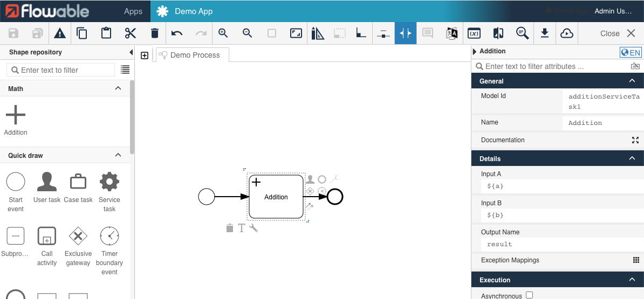Viewport: 644px width, 299px height.
Task: Download the model with download icon
Action: pyautogui.click(x=545, y=33)
